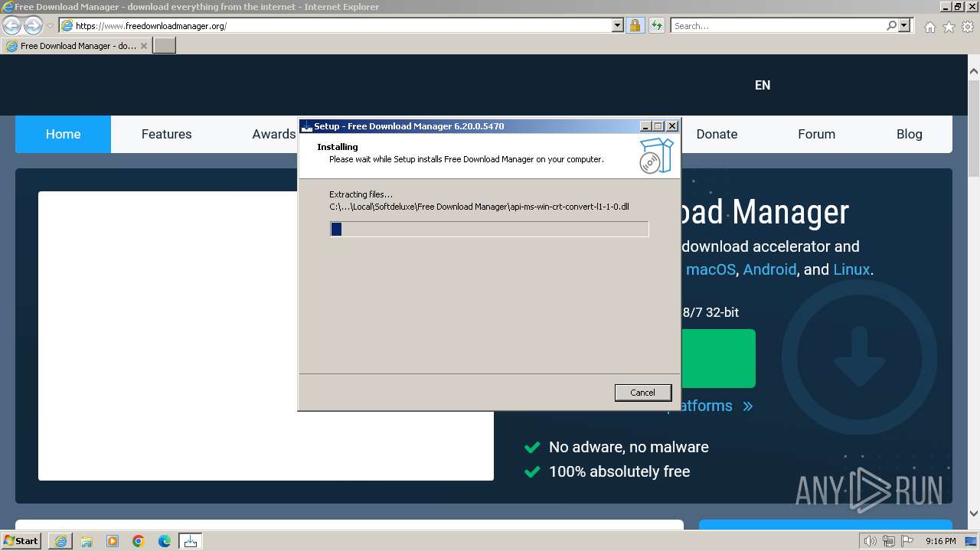Open the Features site menu item
The image size is (980, 551).
(166, 134)
